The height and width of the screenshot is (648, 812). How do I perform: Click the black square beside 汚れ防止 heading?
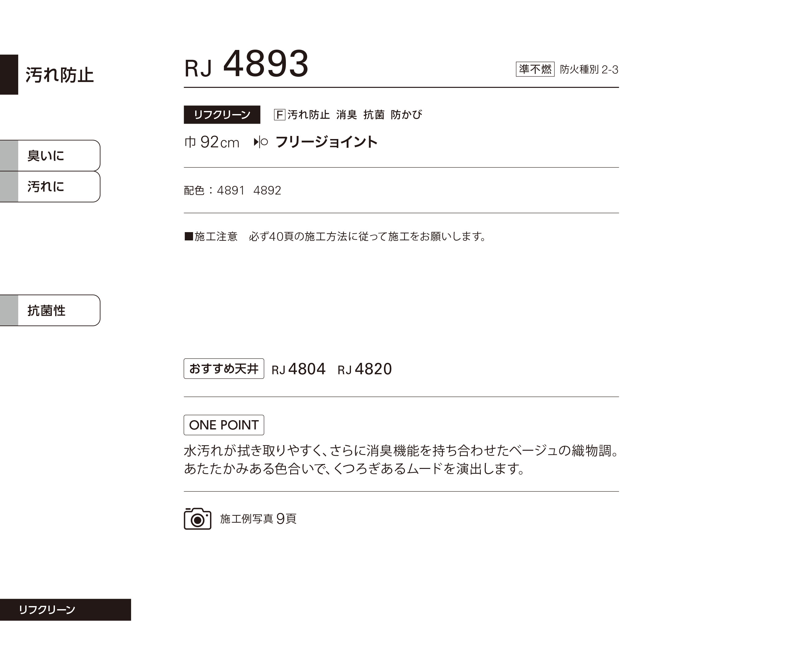pos(9,75)
